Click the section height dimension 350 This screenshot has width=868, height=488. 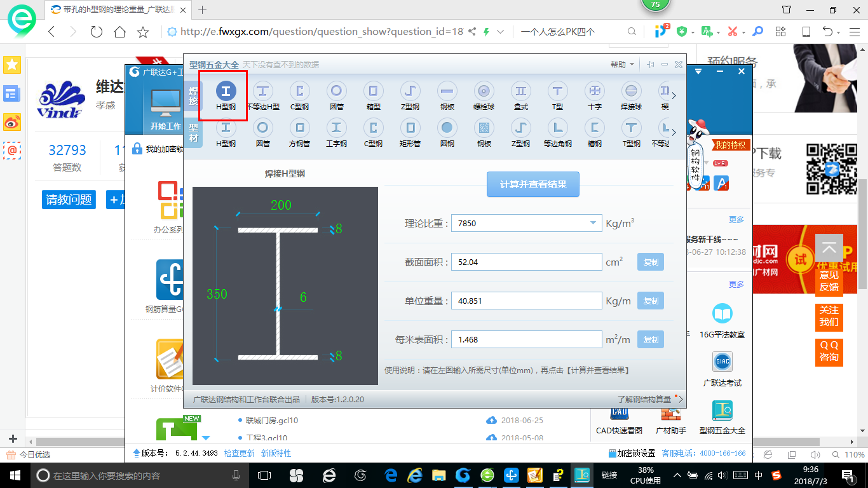tap(217, 294)
